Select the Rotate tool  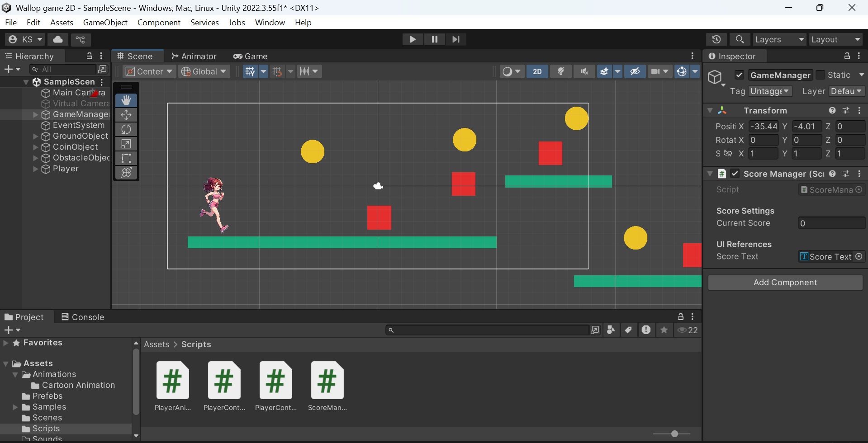(126, 129)
